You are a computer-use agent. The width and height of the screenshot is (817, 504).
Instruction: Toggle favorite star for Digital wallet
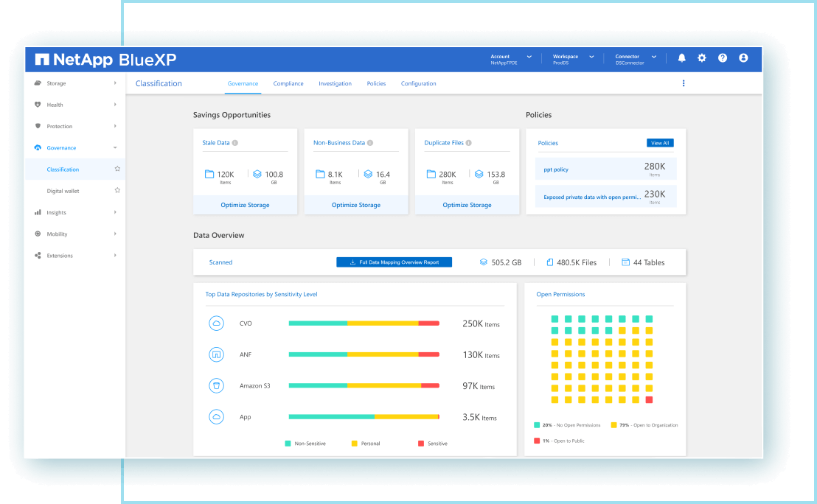[117, 191]
